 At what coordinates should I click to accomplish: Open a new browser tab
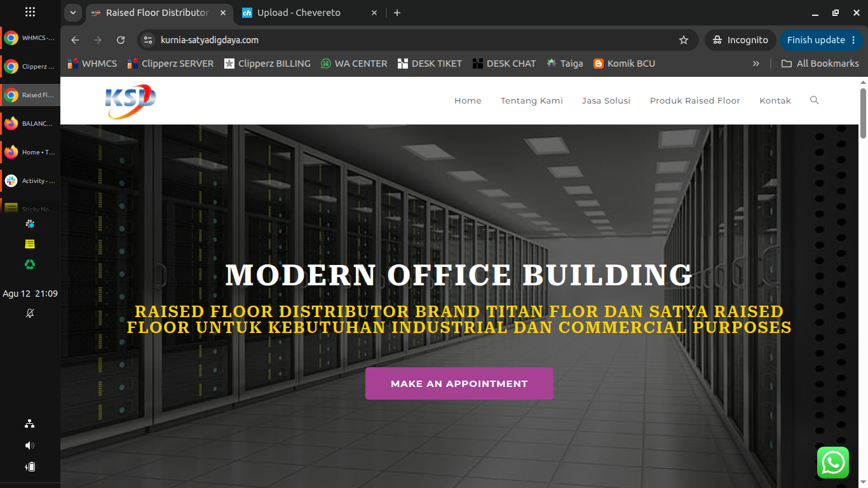coord(397,13)
